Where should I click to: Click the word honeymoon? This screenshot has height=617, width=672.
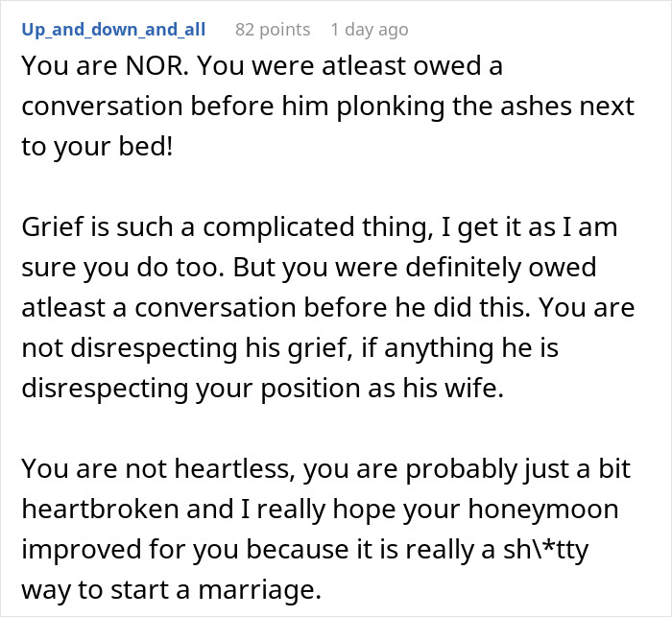[x=543, y=509]
